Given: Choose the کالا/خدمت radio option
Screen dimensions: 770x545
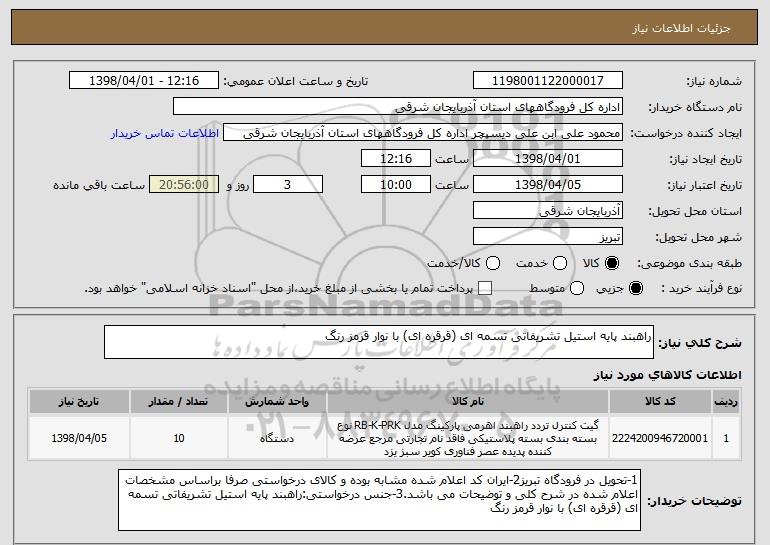Looking at the screenshot, I should (x=493, y=263).
